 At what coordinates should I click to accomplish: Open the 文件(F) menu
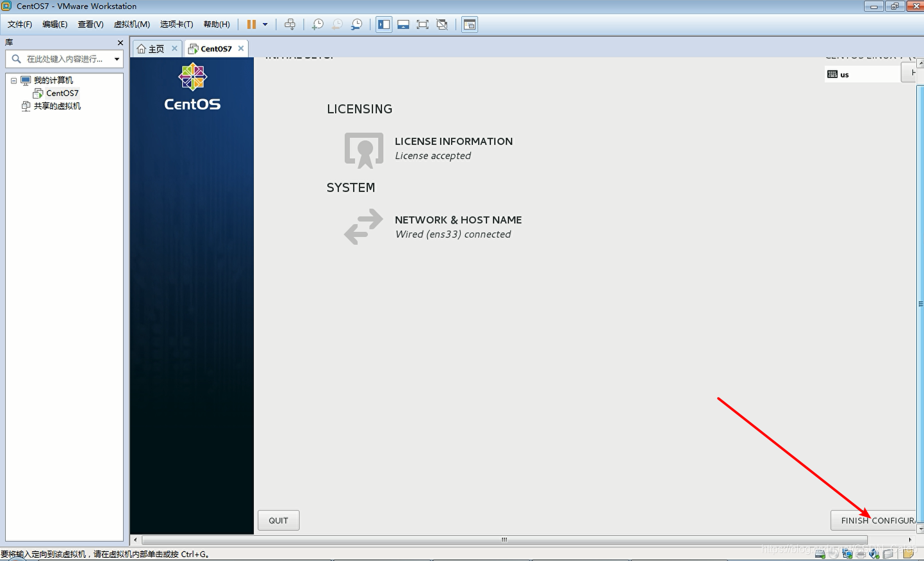(x=20, y=24)
